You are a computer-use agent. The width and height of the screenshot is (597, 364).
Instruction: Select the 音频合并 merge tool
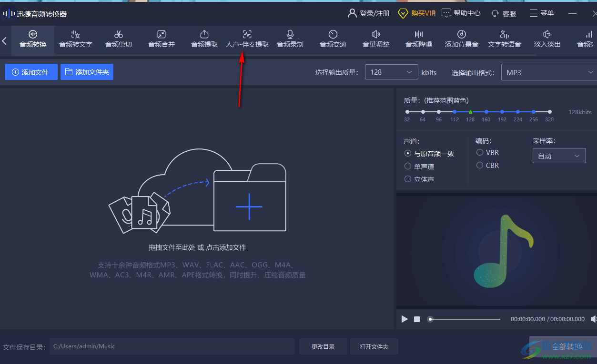pyautogui.click(x=162, y=39)
